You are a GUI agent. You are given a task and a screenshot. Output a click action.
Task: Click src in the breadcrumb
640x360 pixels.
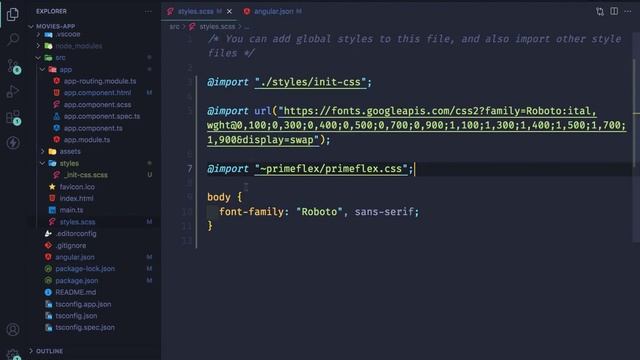[x=174, y=27]
